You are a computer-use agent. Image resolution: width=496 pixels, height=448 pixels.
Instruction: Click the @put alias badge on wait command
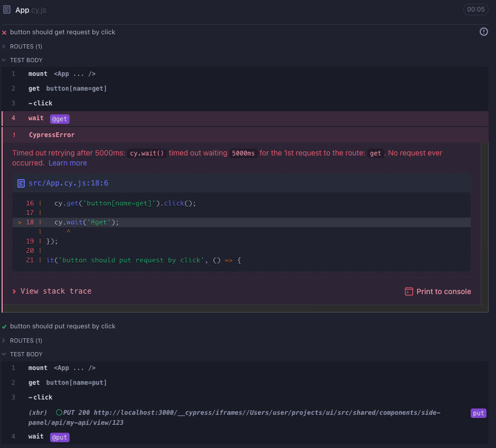click(59, 437)
